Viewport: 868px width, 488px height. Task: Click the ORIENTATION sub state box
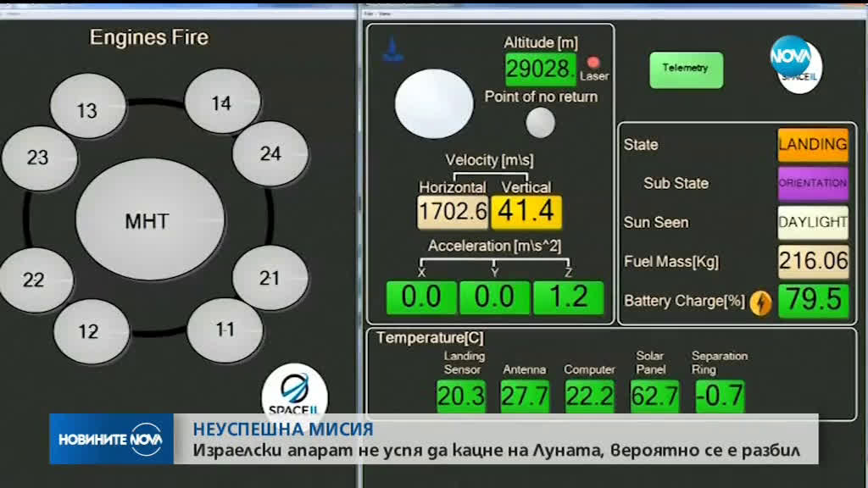tap(813, 183)
